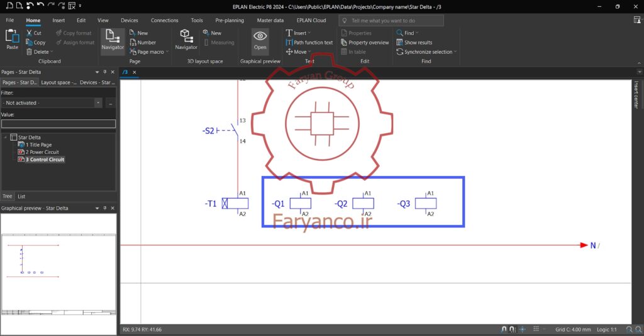Click the Value input field
The image size is (644, 336).
point(58,124)
